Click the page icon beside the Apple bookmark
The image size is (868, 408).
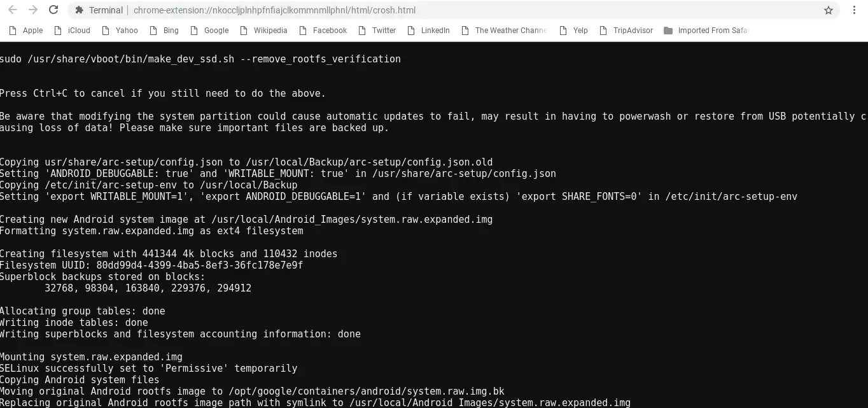(13, 30)
